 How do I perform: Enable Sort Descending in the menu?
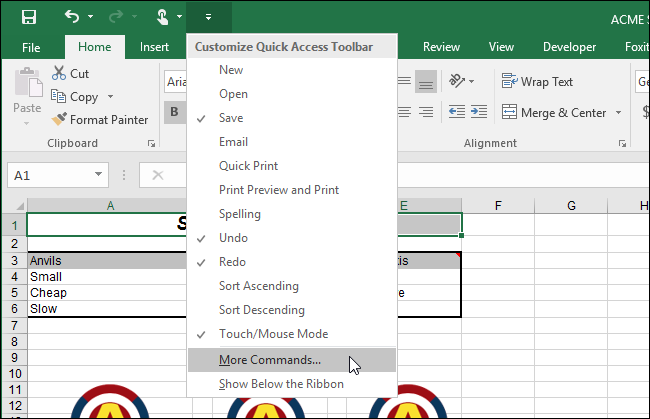(x=292, y=310)
